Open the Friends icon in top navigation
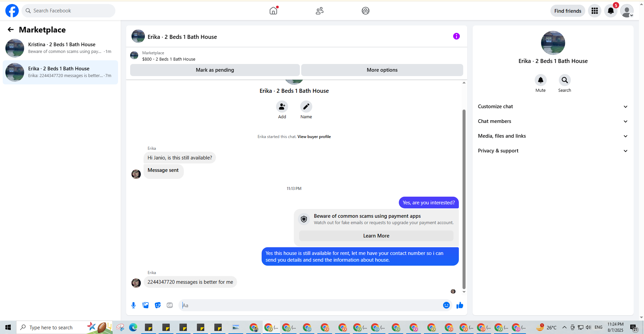This screenshot has width=644, height=334. [320, 11]
